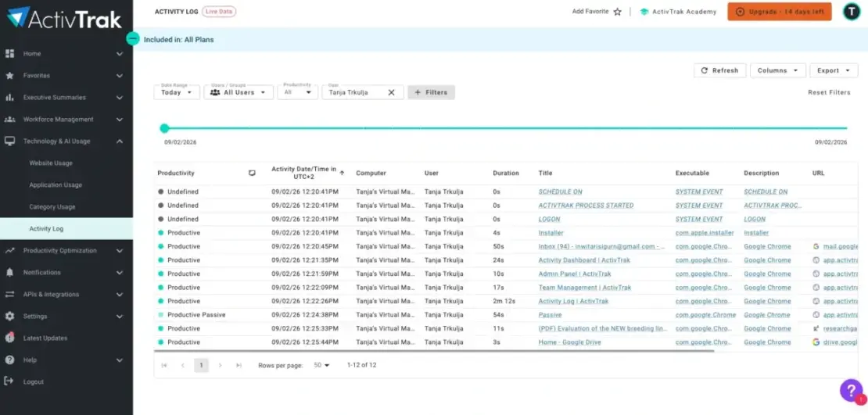
Task: Open the All Users groups dropdown
Action: pos(239,92)
